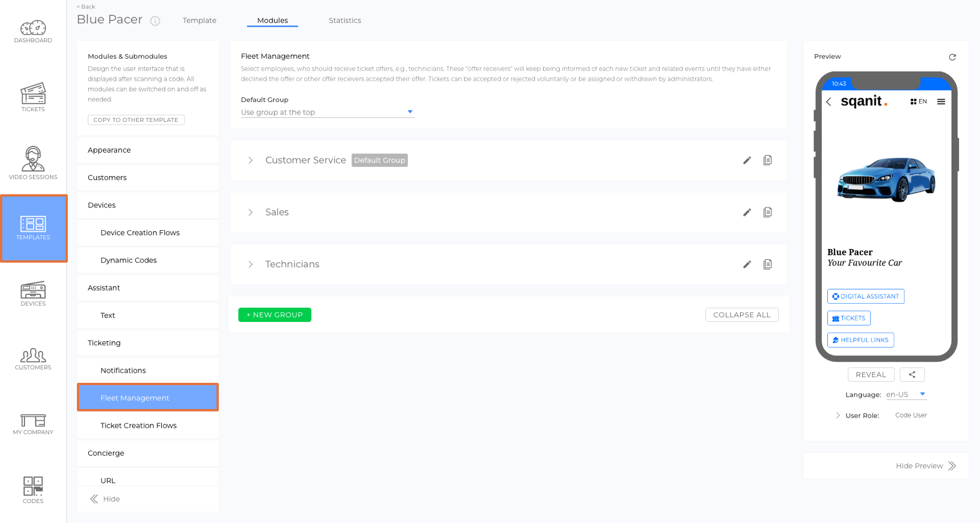
Task: Expand the Sales group
Action: [250, 212]
